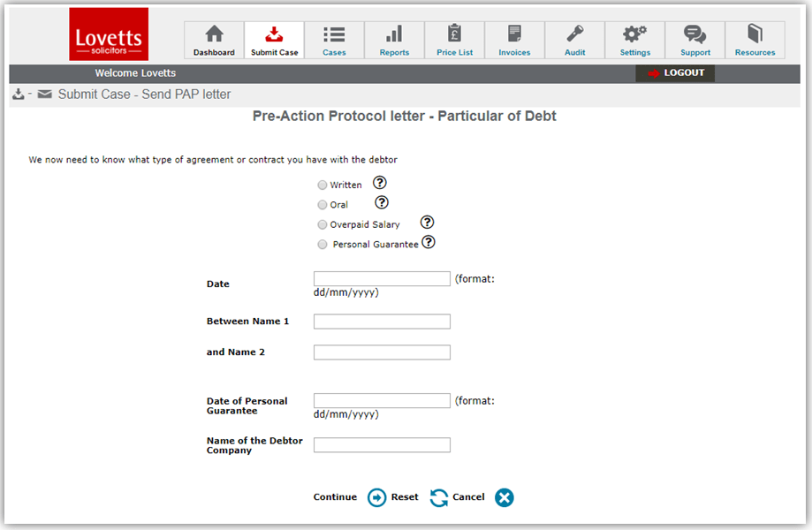The height and width of the screenshot is (530, 812).
Task: Click help icon beside Overpaid Salary
Action: (x=428, y=223)
